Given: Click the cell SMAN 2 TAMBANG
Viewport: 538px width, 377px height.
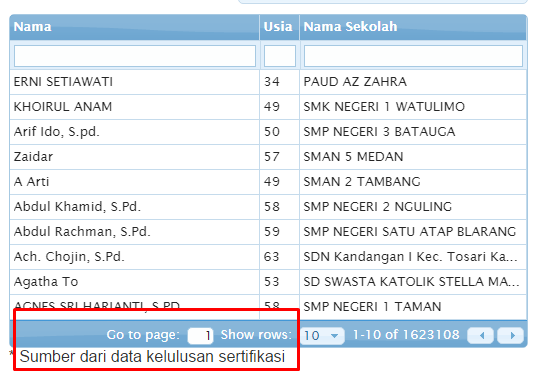Looking at the screenshot, I should click(x=413, y=182).
